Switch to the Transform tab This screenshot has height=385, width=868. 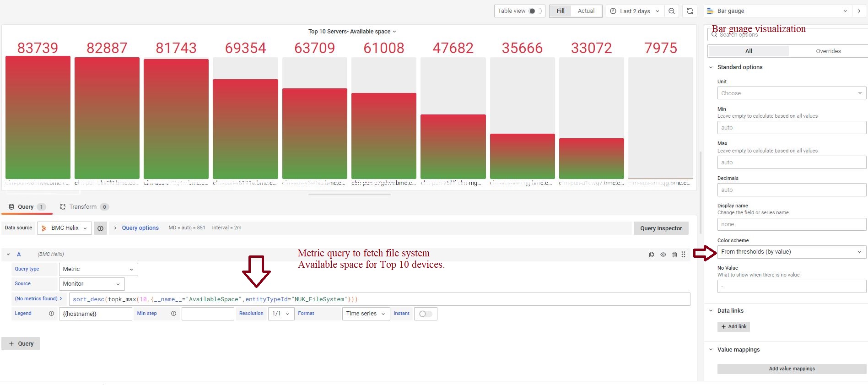(x=84, y=207)
